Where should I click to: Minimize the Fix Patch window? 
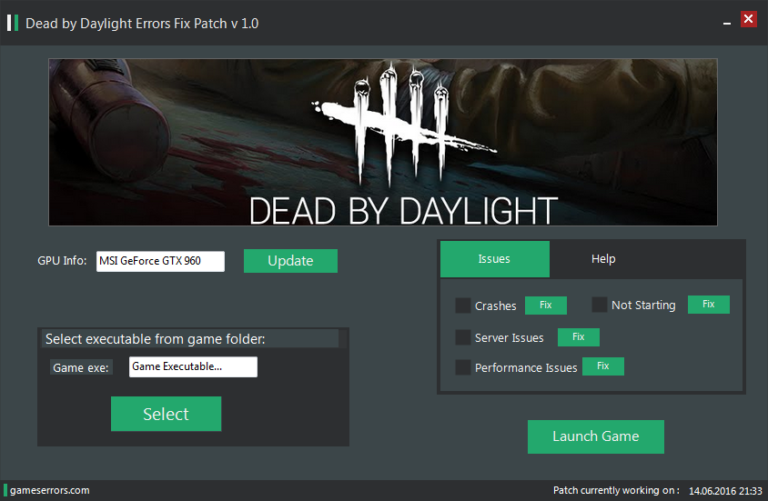(725, 20)
